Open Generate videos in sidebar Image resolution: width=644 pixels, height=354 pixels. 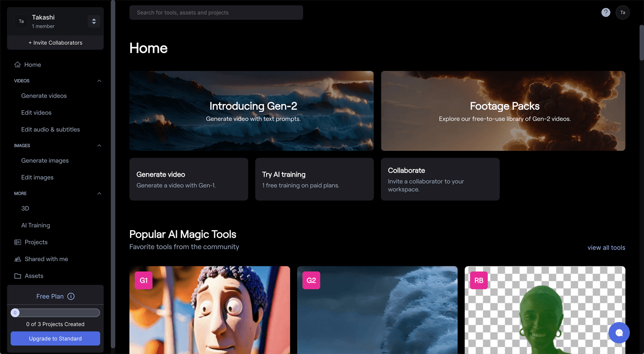click(x=44, y=96)
